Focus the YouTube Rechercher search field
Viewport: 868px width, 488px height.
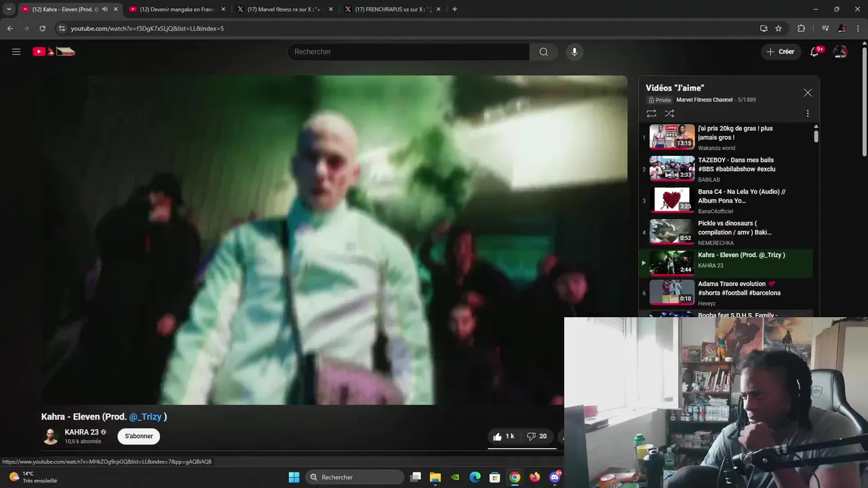[x=408, y=52]
